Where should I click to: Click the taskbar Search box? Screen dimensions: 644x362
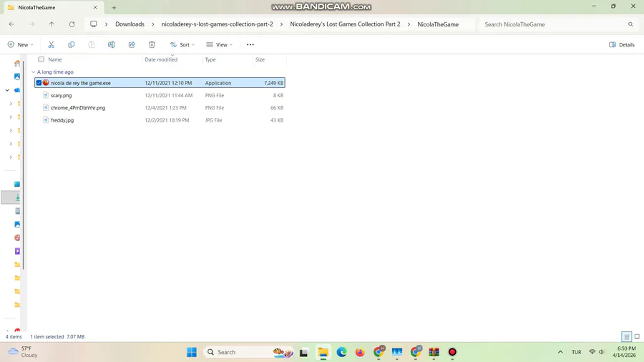click(x=248, y=352)
